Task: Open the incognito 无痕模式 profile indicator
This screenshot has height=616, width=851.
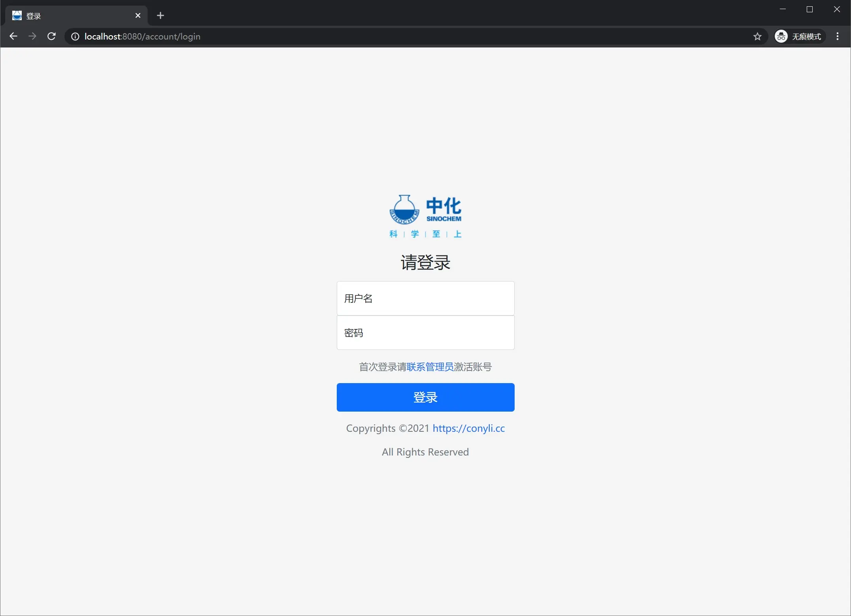Action: (799, 36)
